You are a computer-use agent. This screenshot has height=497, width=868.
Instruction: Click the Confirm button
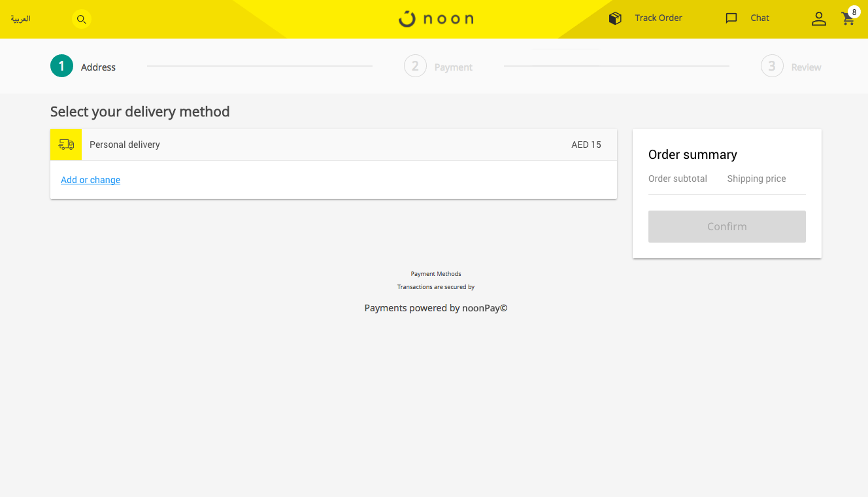coord(727,226)
